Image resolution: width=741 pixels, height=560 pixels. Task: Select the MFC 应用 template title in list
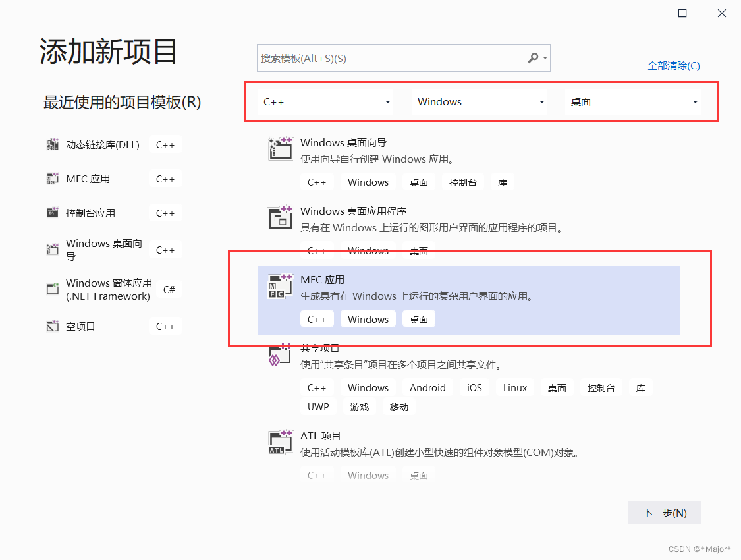322,280
